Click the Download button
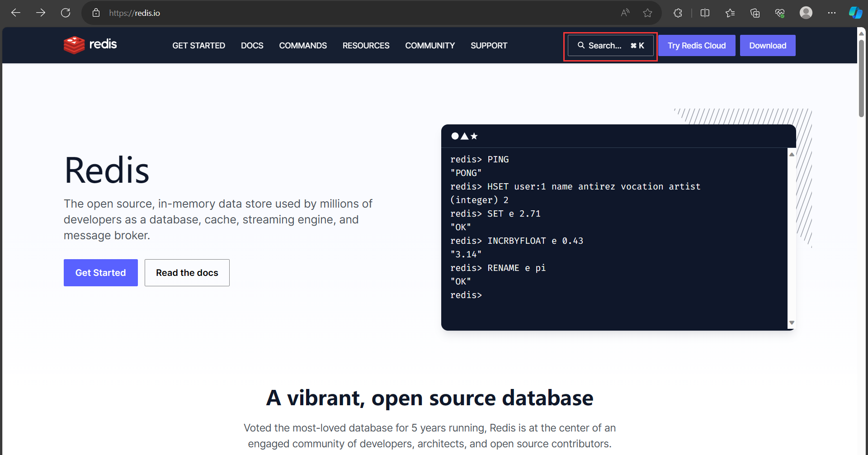868x455 pixels. click(x=768, y=45)
